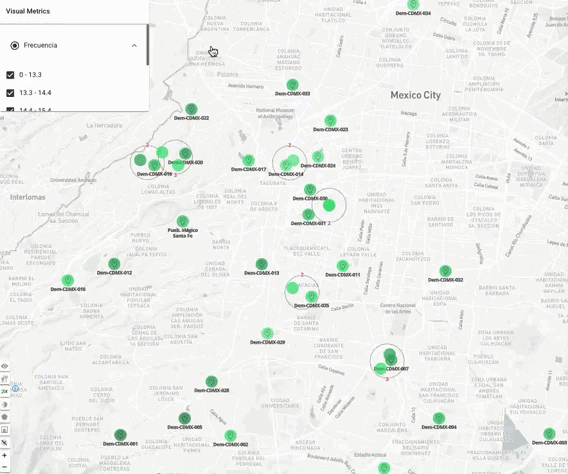
Task: Select the half-circle contrast map tool
Action: point(5,404)
